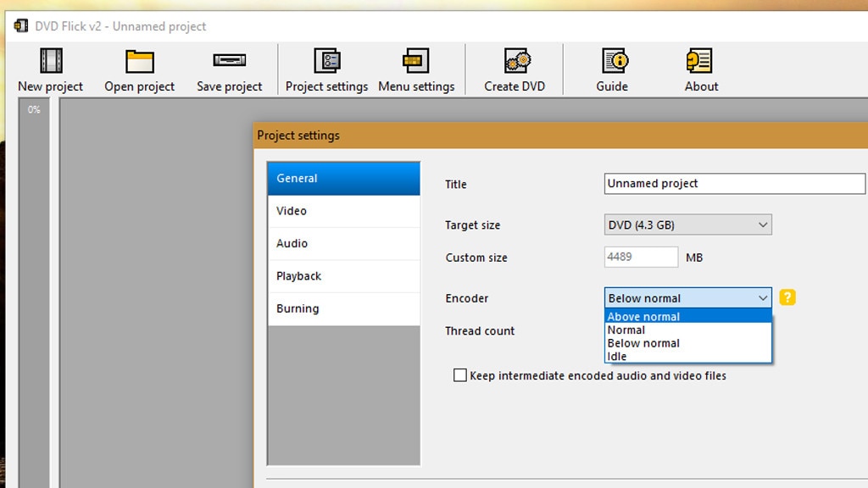The width and height of the screenshot is (868, 488).
Task: Click the Thread count label
Action: click(480, 331)
